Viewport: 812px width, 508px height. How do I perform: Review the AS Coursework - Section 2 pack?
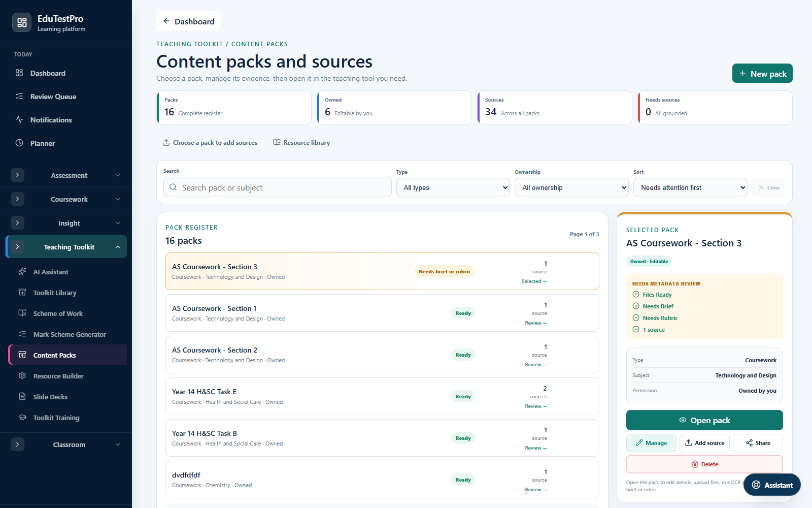535,365
